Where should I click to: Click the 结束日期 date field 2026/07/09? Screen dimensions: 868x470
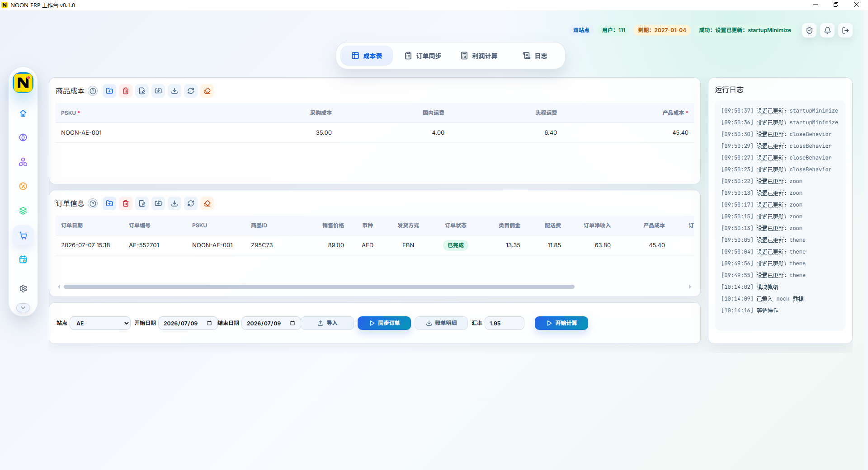pyautogui.click(x=271, y=323)
